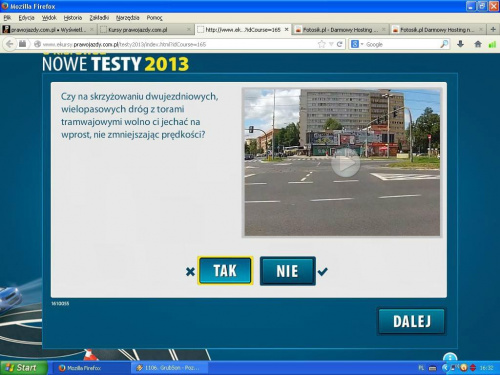Open the Historia menu
Image resolution: width=500 pixels, height=375 pixels.
point(73,18)
